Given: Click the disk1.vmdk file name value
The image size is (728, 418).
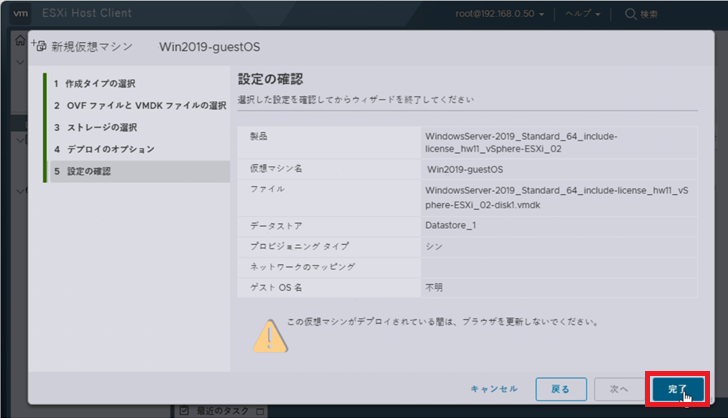Looking at the screenshot, I should point(557,197).
